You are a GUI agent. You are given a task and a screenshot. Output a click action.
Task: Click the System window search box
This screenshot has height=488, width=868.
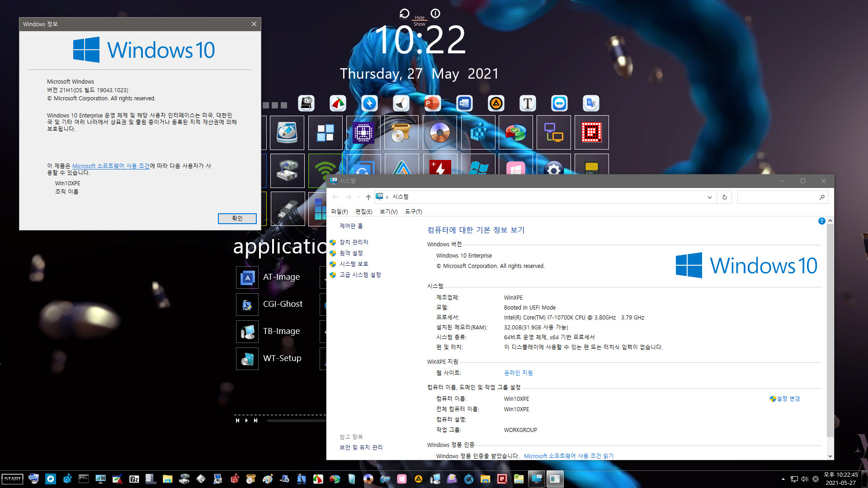(x=783, y=197)
